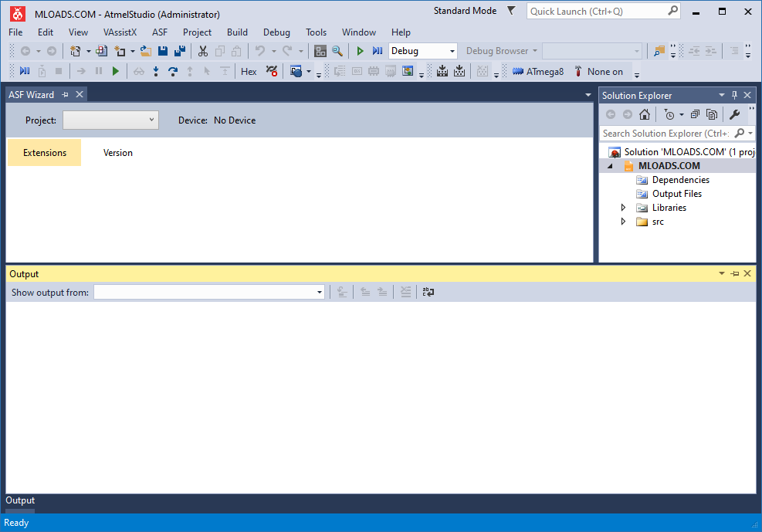This screenshot has width=762, height=532.
Task: Click the Cut scissors icon
Action: point(202,51)
